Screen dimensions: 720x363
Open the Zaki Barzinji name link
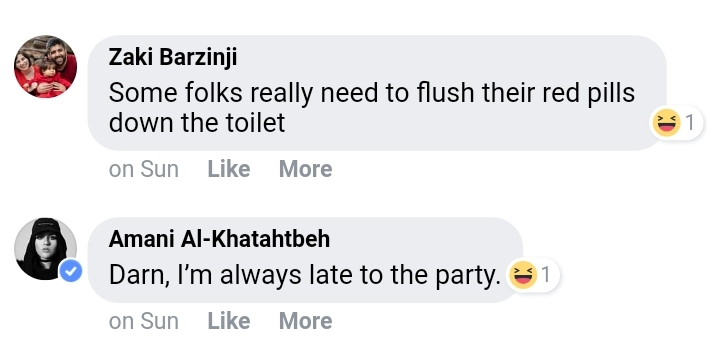point(173,57)
